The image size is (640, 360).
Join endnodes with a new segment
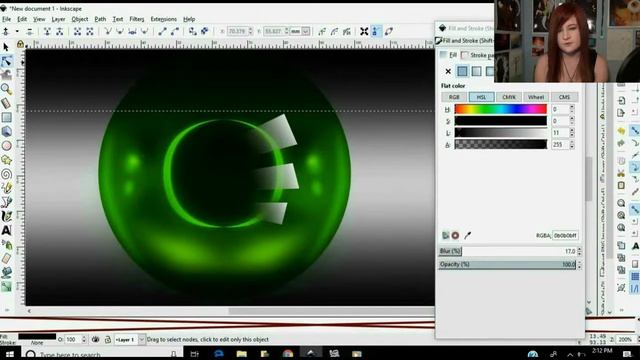(x=77, y=31)
